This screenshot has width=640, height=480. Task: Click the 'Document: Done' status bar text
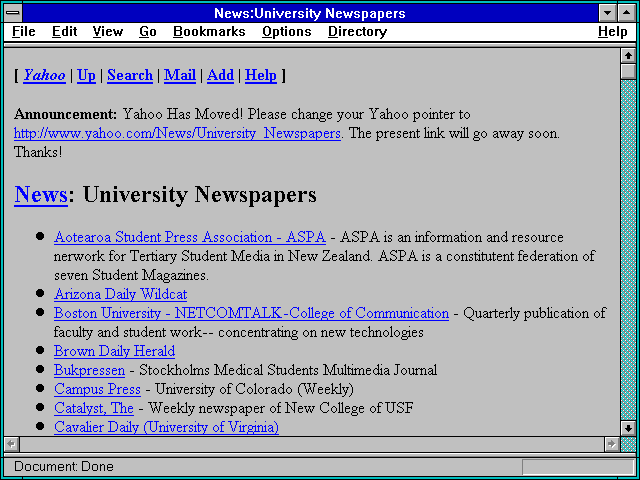[x=64, y=466]
